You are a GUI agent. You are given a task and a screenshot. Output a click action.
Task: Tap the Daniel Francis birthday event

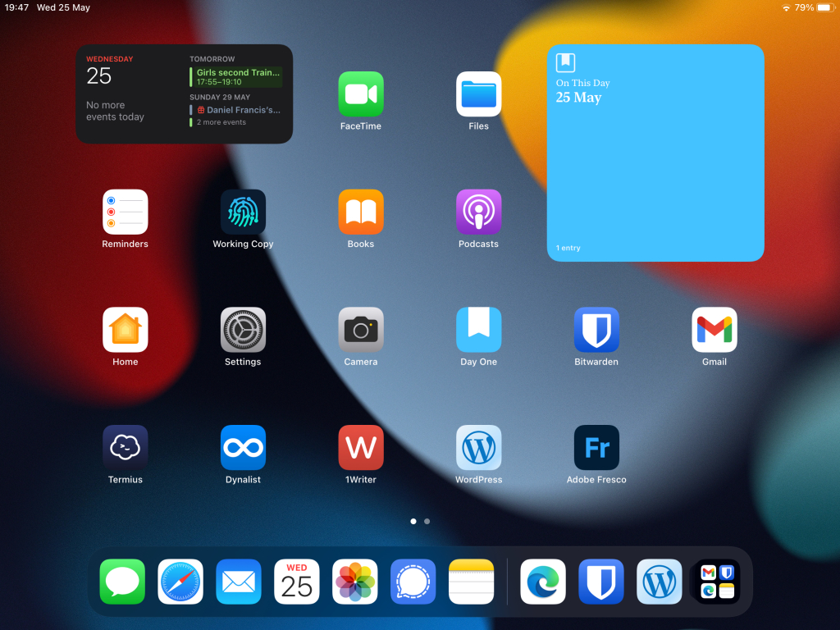pyautogui.click(x=238, y=110)
